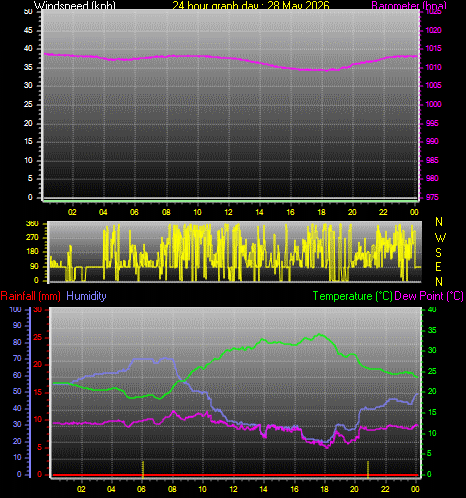Click 1010 on the barometer axis

[433, 67]
